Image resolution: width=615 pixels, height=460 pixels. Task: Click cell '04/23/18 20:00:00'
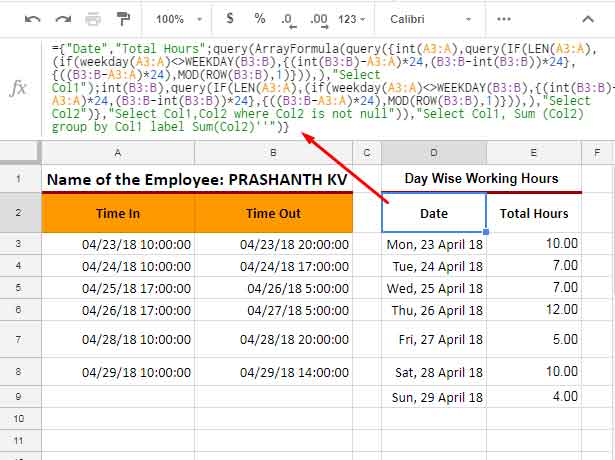click(273, 244)
